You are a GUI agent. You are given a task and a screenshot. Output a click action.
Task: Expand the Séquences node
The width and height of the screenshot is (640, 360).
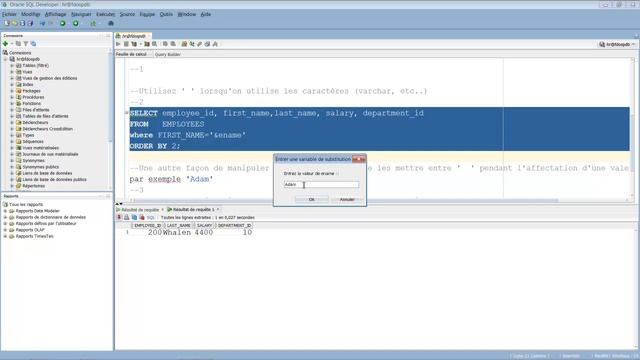point(12,142)
